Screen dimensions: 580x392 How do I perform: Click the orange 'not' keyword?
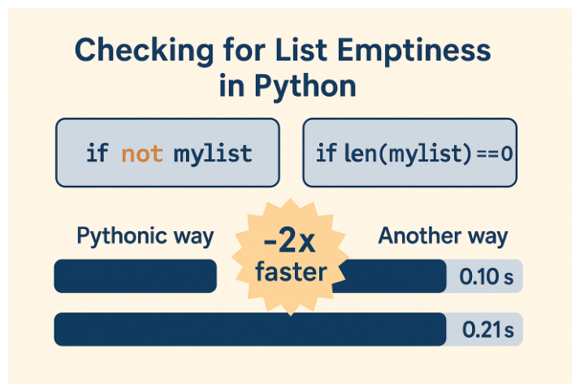pos(142,153)
